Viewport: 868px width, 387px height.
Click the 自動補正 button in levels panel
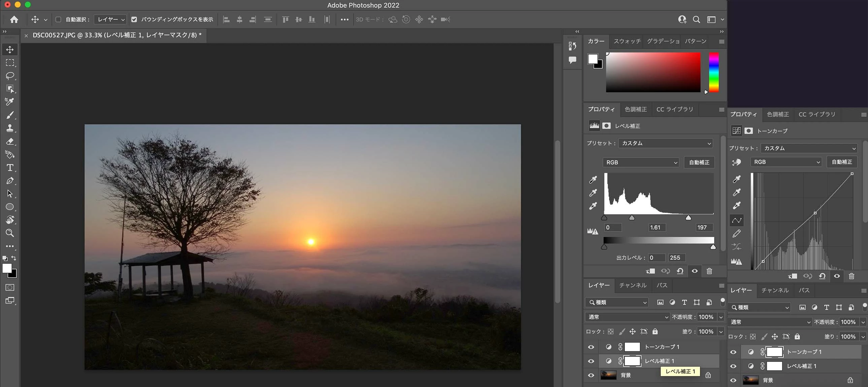(699, 162)
